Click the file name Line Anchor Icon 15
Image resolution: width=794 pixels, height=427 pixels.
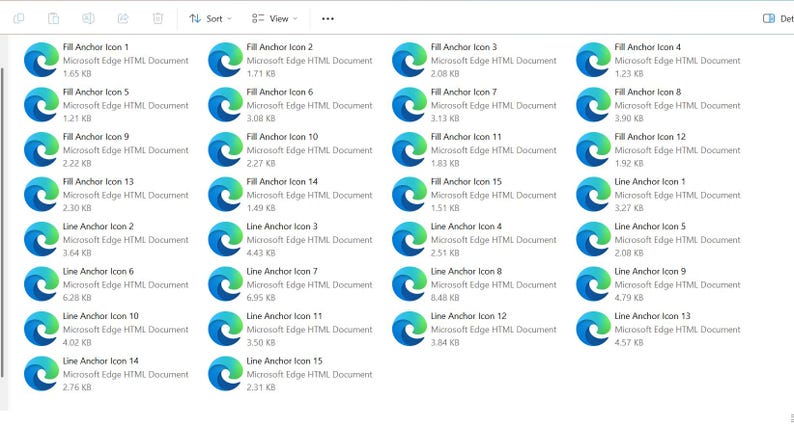[x=285, y=361]
